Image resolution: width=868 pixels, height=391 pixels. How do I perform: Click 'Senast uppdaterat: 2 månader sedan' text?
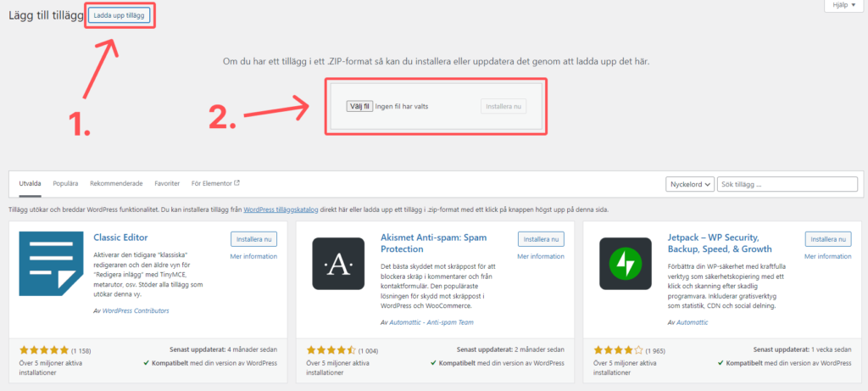click(x=510, y=350)
